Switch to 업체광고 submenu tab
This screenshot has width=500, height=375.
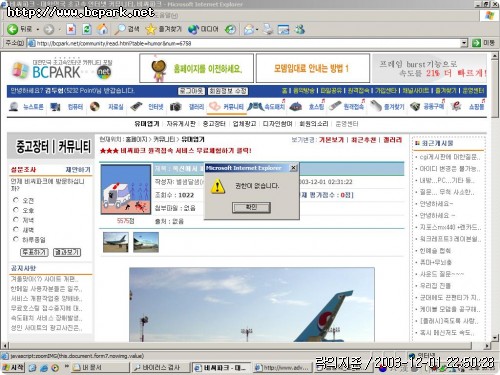(244, 124)
